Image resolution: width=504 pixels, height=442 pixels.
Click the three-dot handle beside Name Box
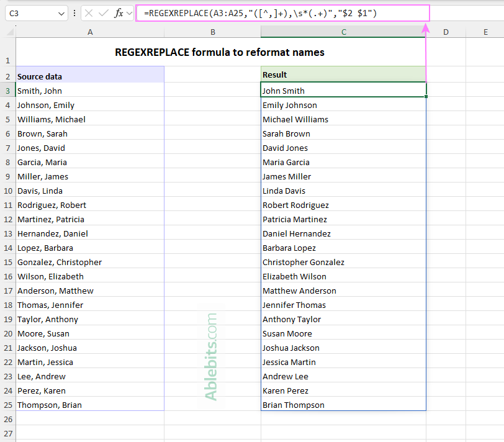point(74,13)
